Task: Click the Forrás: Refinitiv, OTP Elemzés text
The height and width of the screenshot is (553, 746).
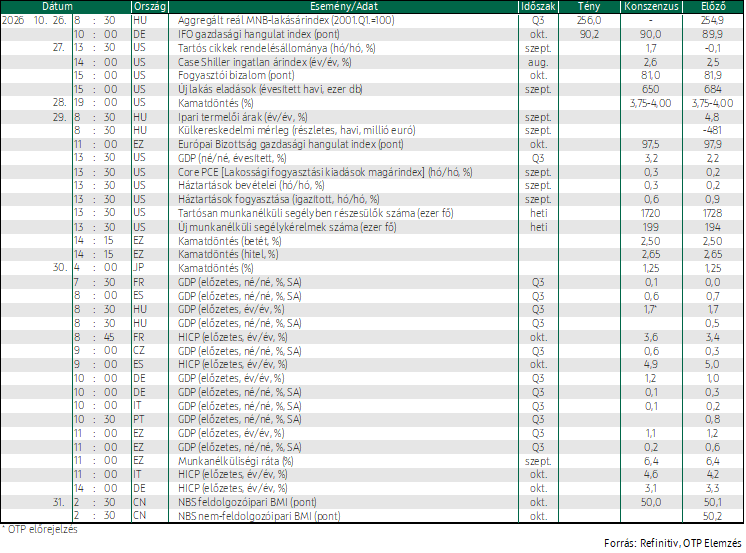Action: (673, 543)
